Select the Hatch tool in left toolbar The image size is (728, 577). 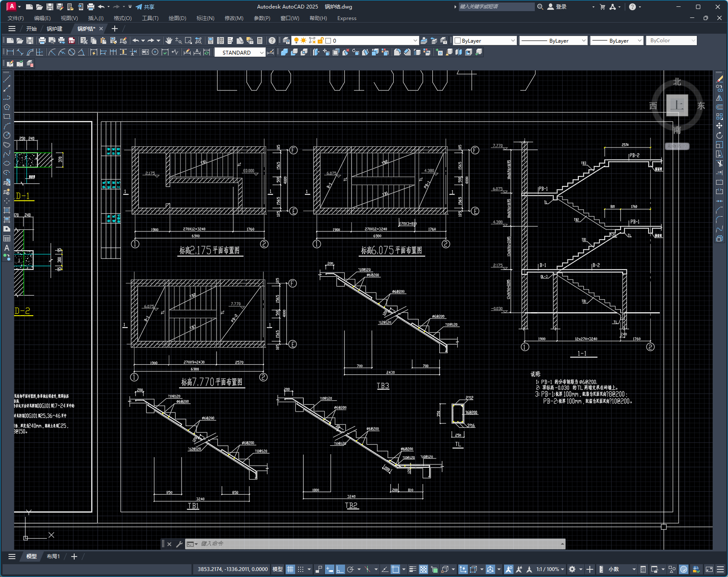7,210
